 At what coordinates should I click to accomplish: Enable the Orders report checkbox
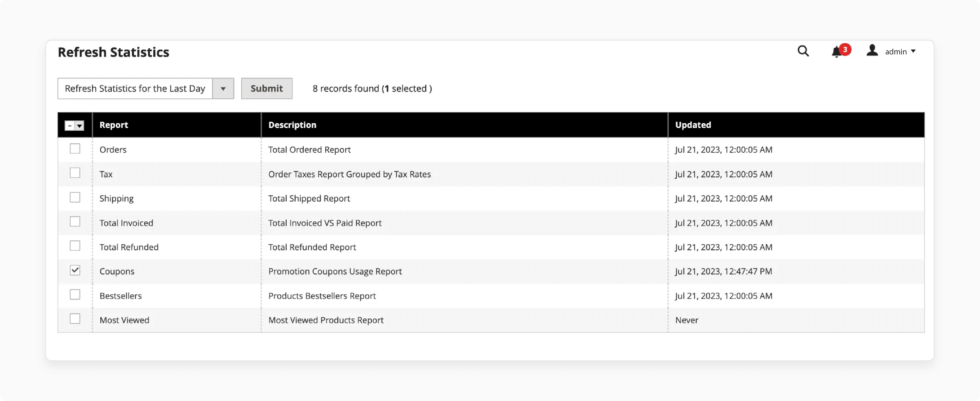click(x=75, y=149)
